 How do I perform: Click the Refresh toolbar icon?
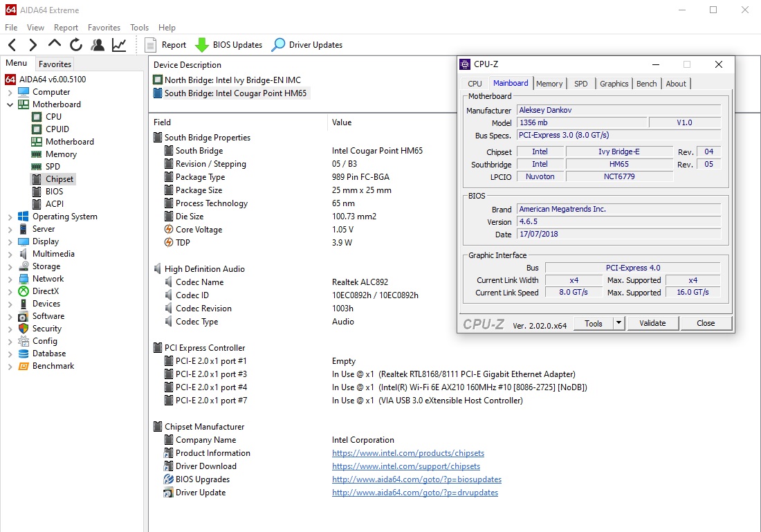[75, 45]
